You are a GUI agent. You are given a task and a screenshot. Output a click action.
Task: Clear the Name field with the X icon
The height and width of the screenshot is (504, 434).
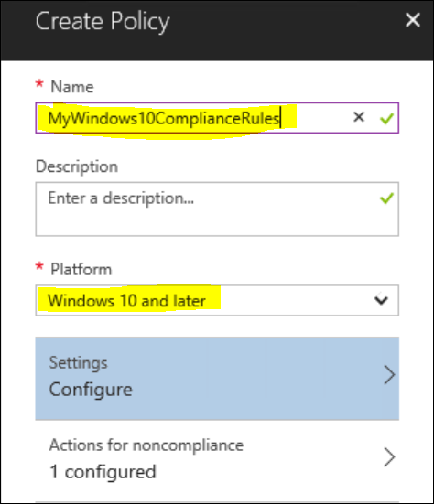pos(359,117)
